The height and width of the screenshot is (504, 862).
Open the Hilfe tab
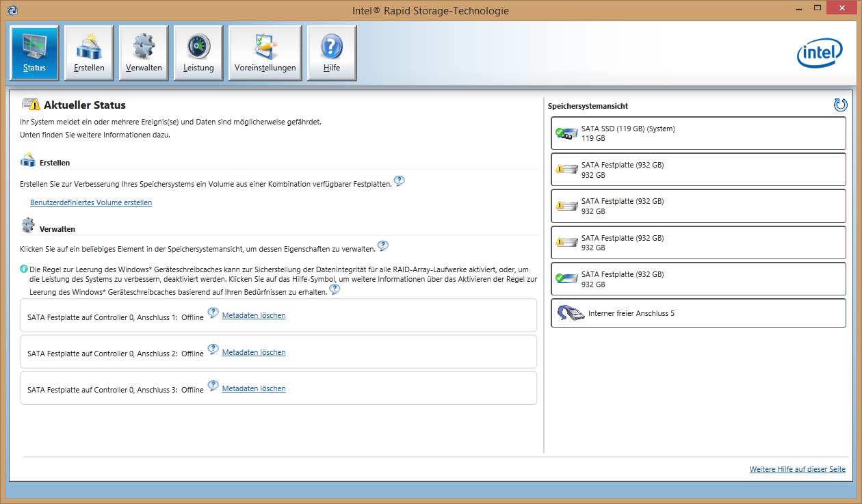(x=332, y=53)
